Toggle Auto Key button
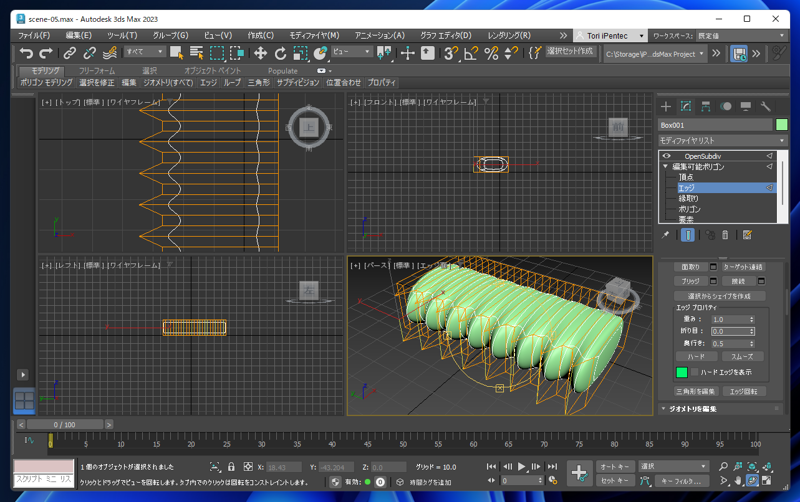This screenshot has height=502, width=800. tap(614, 466)
